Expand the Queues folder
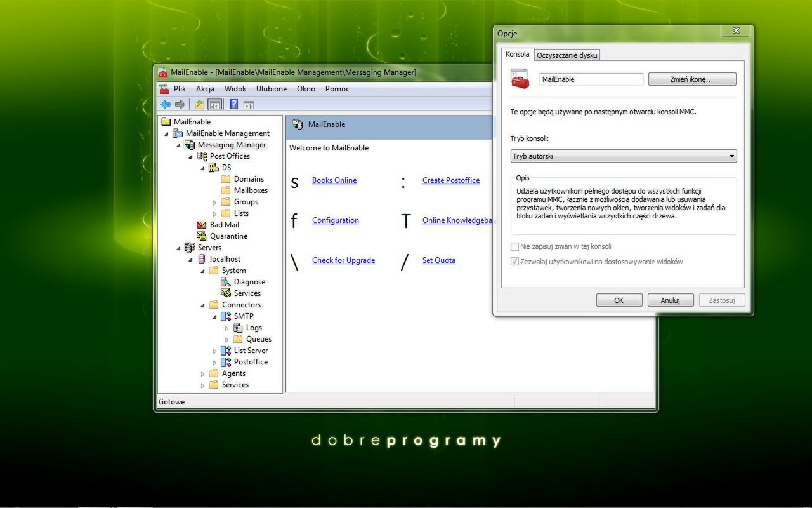812x508 pixels. (x=227, y=340)
